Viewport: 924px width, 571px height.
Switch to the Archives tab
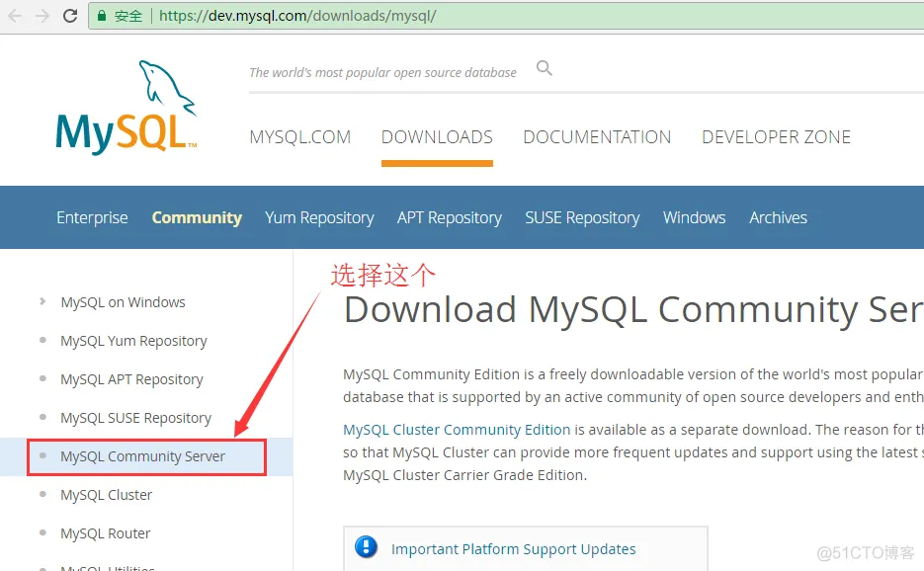[778, 217]
